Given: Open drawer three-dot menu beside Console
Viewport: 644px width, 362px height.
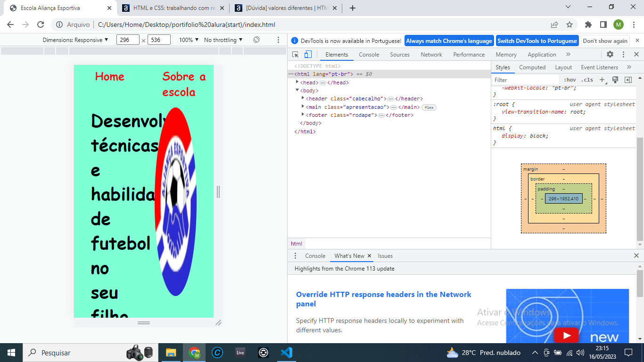Looking at the screenshot, I should pos(296,256).
